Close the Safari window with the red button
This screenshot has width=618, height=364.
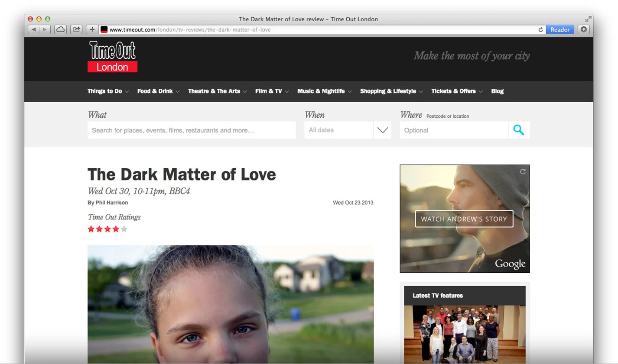click(30, 19)
